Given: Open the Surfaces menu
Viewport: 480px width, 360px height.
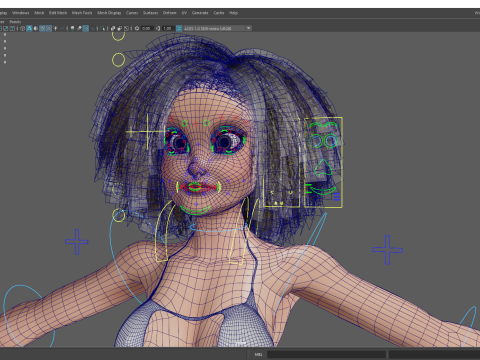Looking at the screenshot, I should (x=150, y=13).
